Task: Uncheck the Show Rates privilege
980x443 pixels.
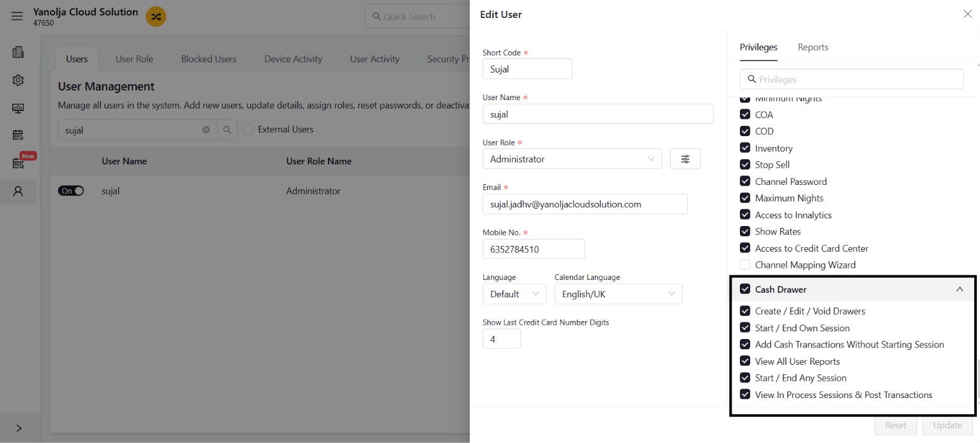Action: coord(745,231)
